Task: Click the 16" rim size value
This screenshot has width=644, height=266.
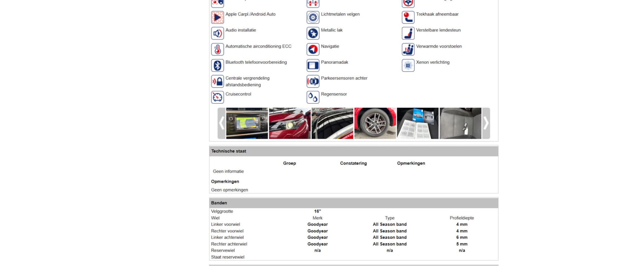Action: [x=318, y=211]
